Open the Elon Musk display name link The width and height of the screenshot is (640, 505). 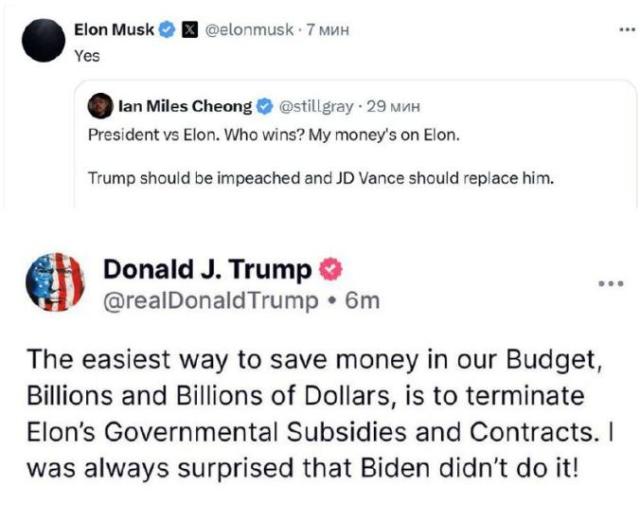(114, 30)
